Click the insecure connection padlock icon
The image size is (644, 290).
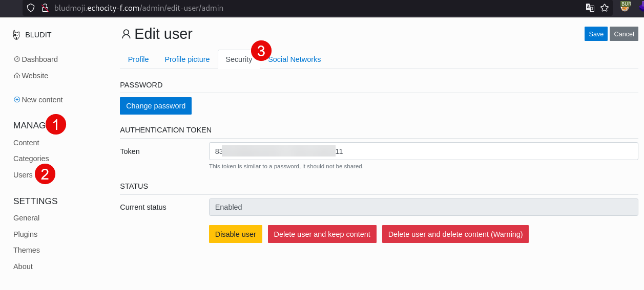point(45,8)
